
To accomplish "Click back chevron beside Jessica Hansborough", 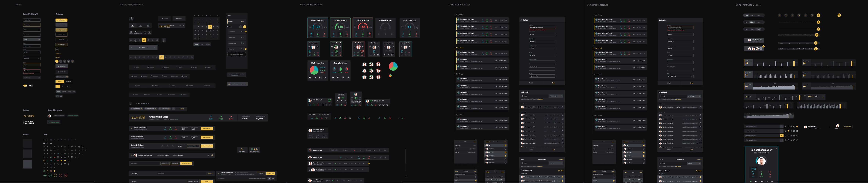I will click(x=131, y=155).
